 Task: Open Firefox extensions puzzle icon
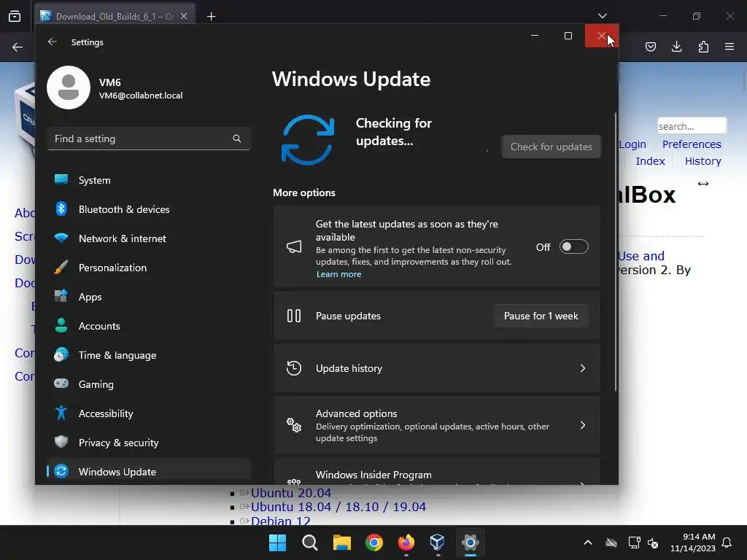[x=703, y=47]
